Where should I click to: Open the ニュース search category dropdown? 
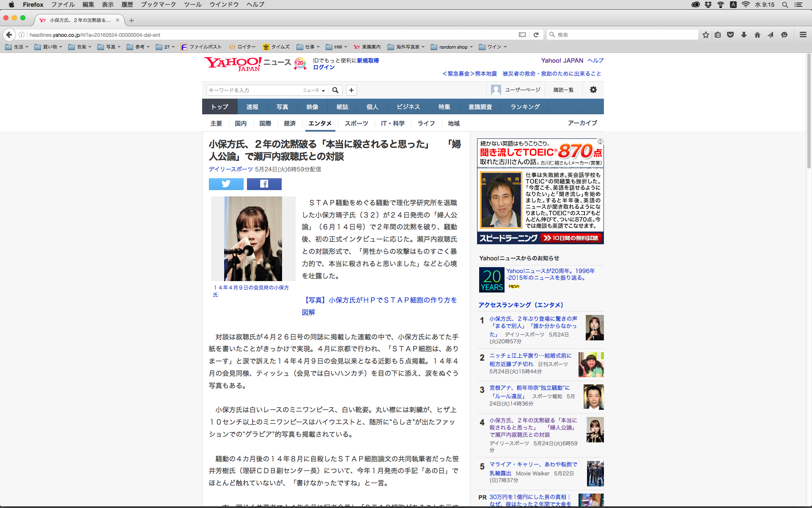point(314,90)
